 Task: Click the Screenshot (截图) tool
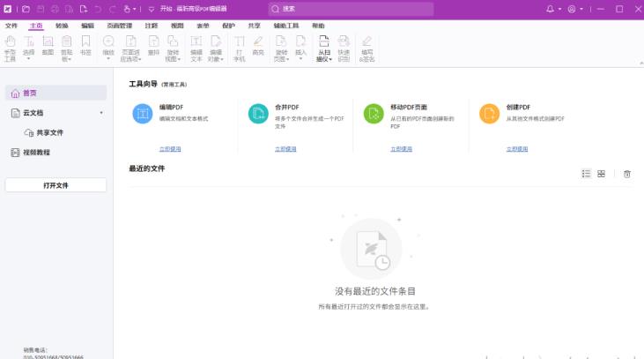pyautogui.click(x=48, y=46)
